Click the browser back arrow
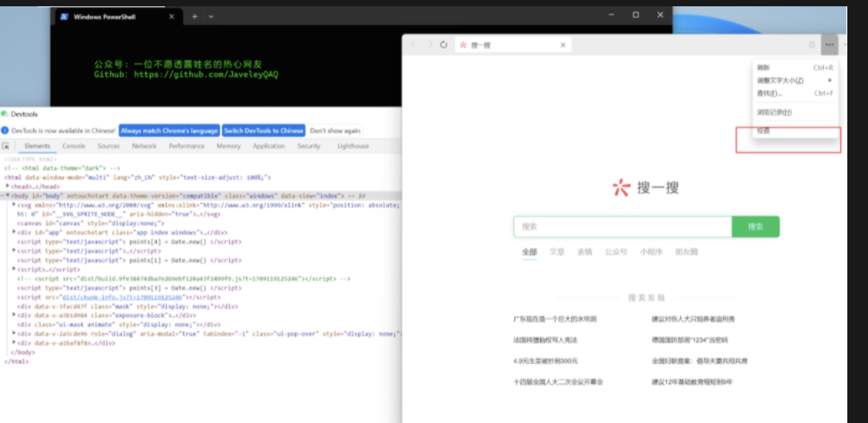 click(x=413, y=45)
